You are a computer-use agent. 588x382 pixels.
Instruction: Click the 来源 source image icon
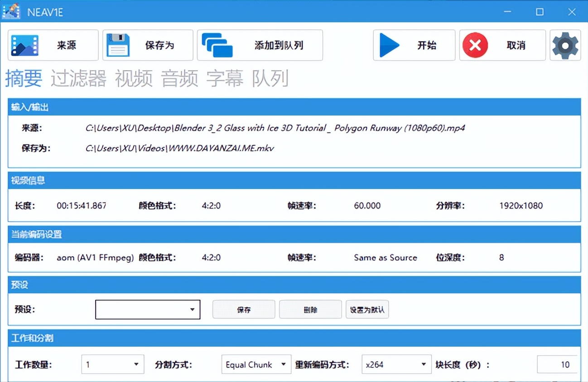coord(25,45)
